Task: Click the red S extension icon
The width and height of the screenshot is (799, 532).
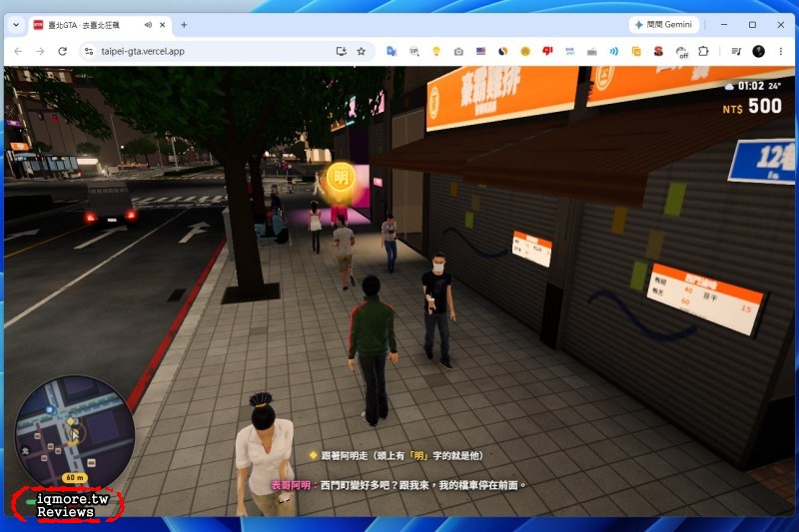Action: [x=658, y=52]
